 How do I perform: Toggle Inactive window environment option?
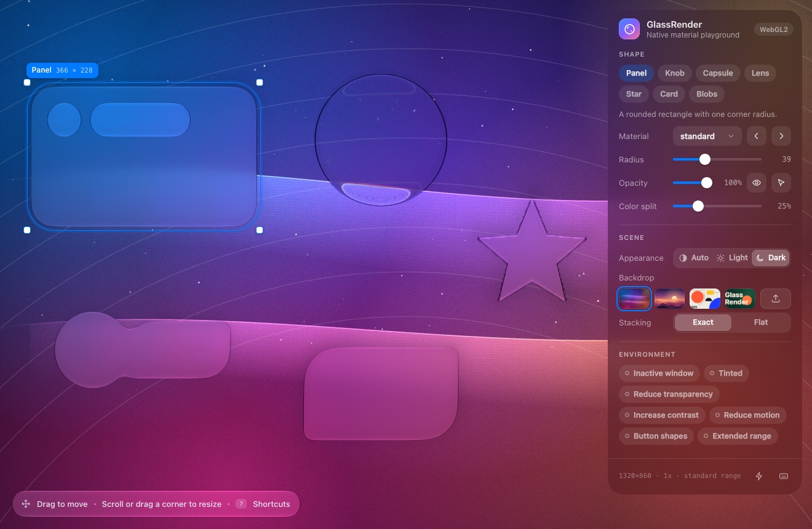(x=659, y=373)
